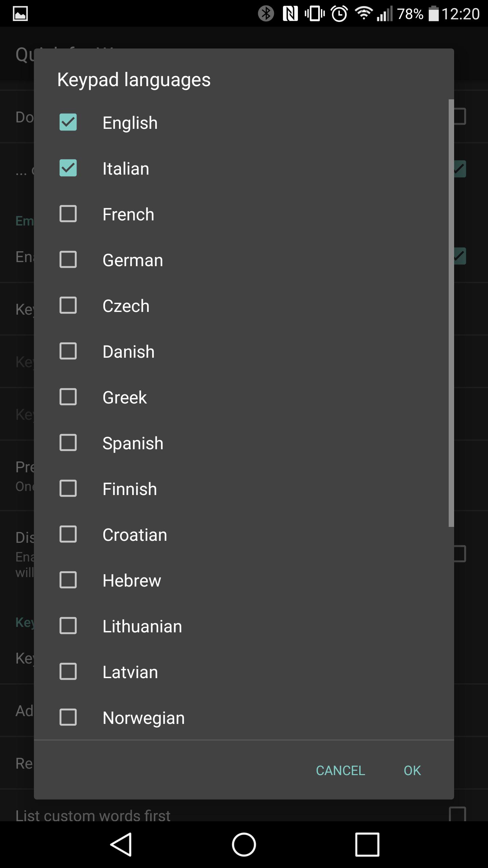The height and width of the screenshot is (868, 488).
Task: Select the Finnish language option
Action: 68,489
